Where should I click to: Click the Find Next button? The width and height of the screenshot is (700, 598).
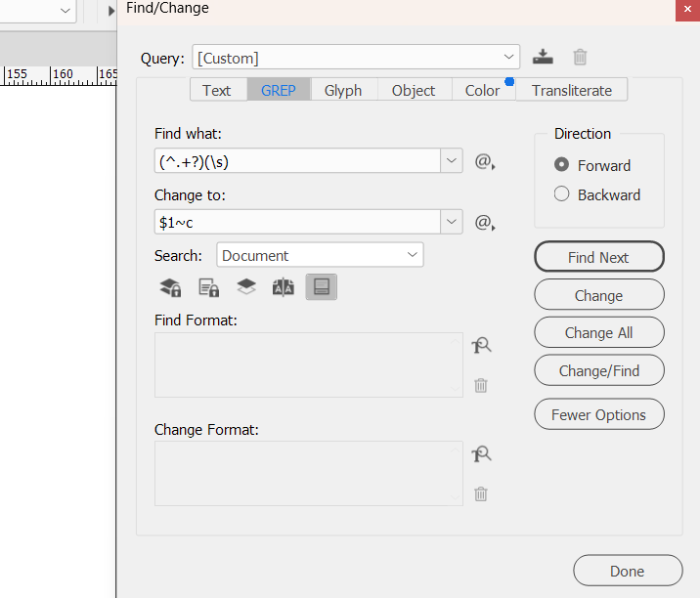599,257
